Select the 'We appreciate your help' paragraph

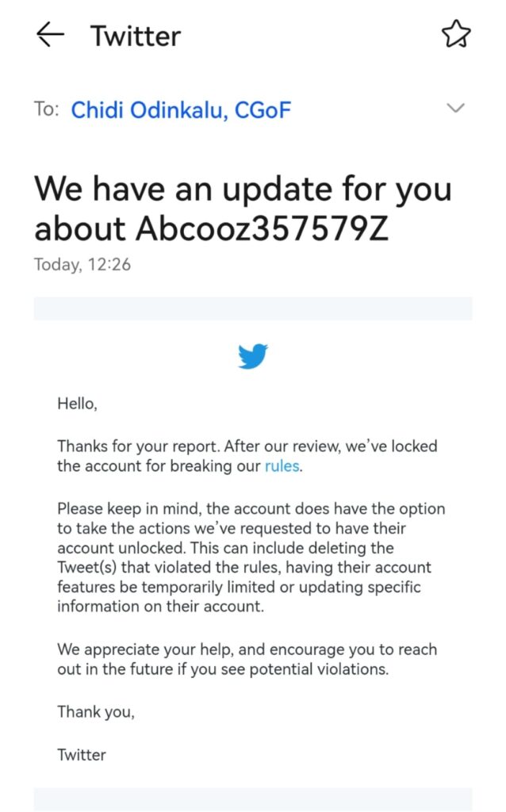(247, 659)
